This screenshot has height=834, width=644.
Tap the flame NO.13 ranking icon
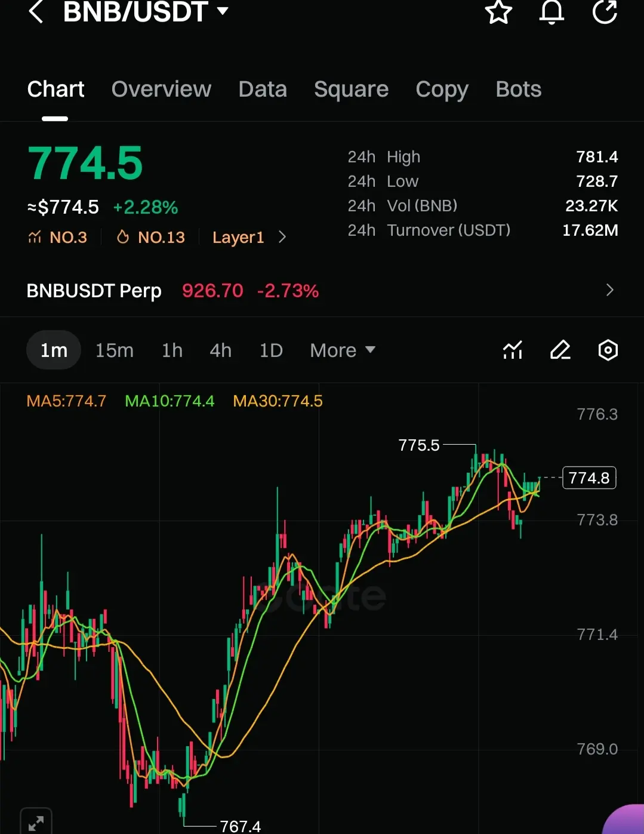(123, 237)
